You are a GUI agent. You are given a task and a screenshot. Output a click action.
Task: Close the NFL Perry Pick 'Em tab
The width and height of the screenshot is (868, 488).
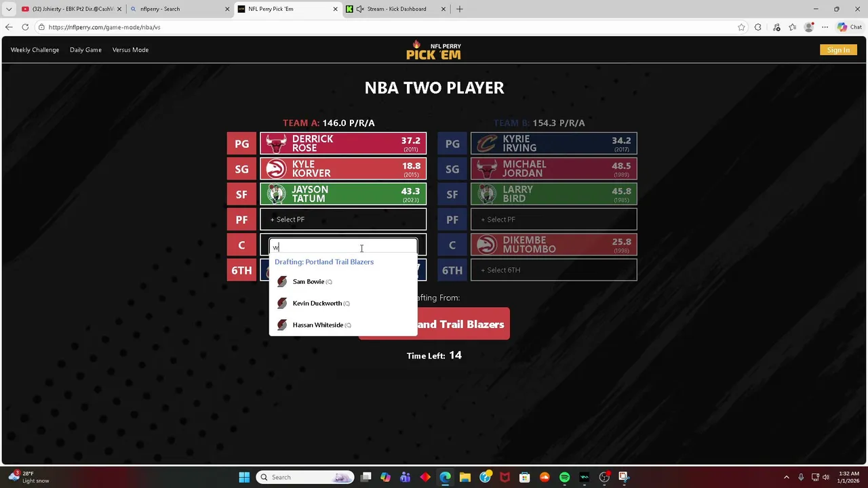tap(335, 9)
